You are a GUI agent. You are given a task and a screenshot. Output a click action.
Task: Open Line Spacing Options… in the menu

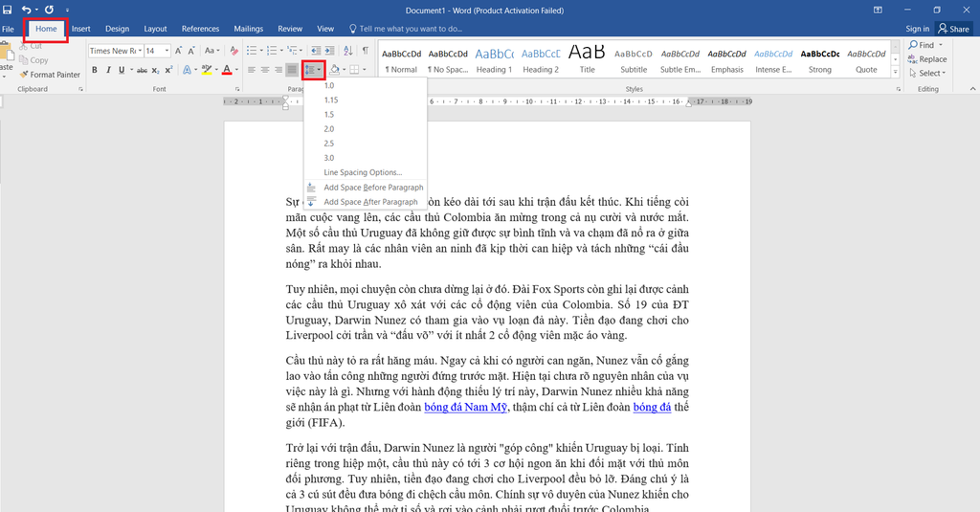[365, 172]
